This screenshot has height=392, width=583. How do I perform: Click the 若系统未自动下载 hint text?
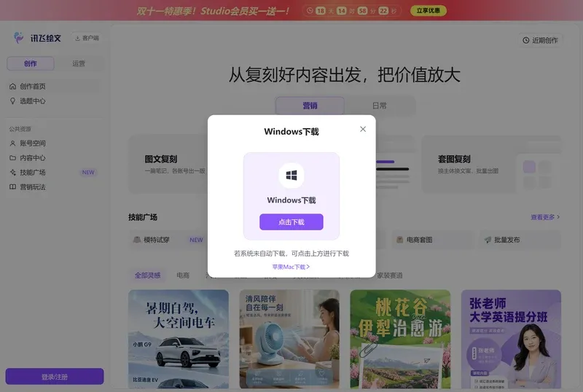tap(291, 254)
